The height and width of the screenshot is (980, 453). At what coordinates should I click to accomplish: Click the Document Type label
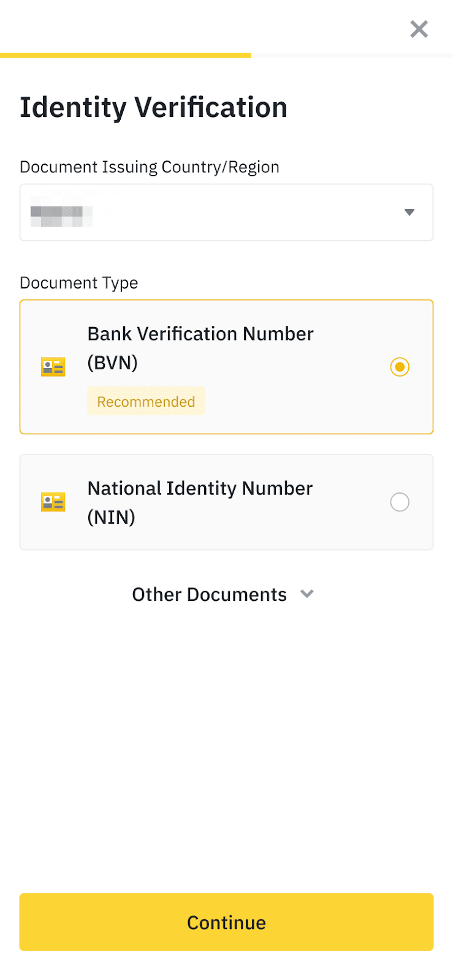(79, 283)
